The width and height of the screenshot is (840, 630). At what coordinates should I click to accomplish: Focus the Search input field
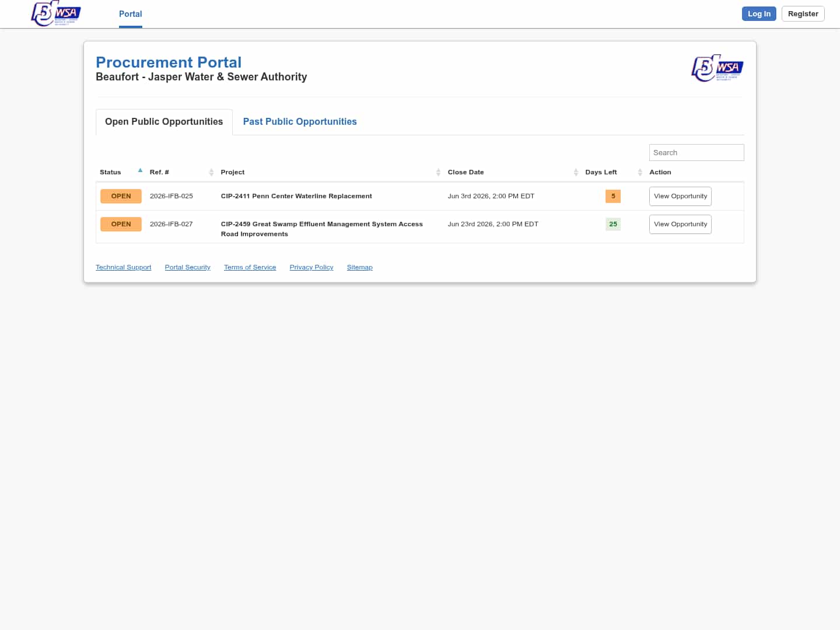[696, 153]
